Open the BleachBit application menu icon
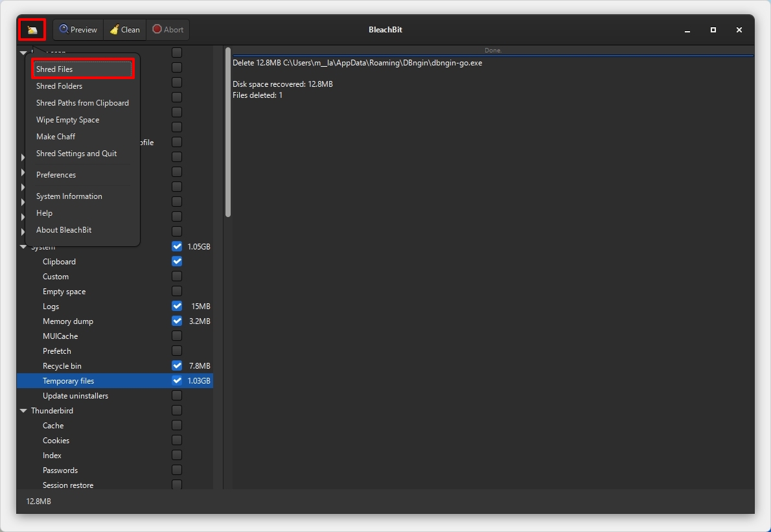Image resolution: width=771 pixels, height=532 pixels. (x=32, y=30)
